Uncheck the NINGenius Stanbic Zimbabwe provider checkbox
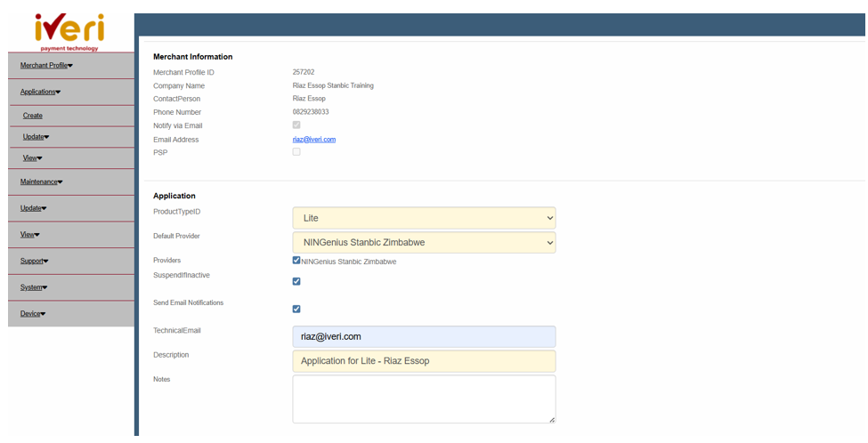 [x=296, y=260]
